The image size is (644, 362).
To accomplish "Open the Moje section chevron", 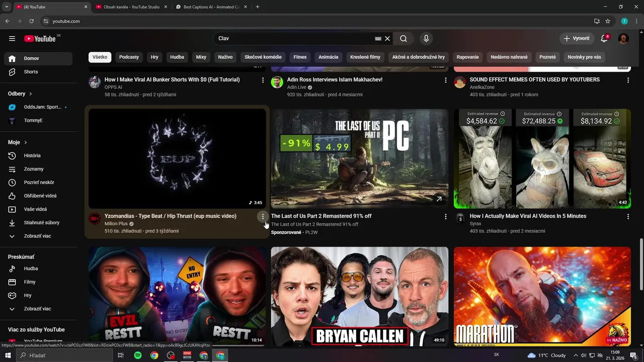I will (26, 143).
